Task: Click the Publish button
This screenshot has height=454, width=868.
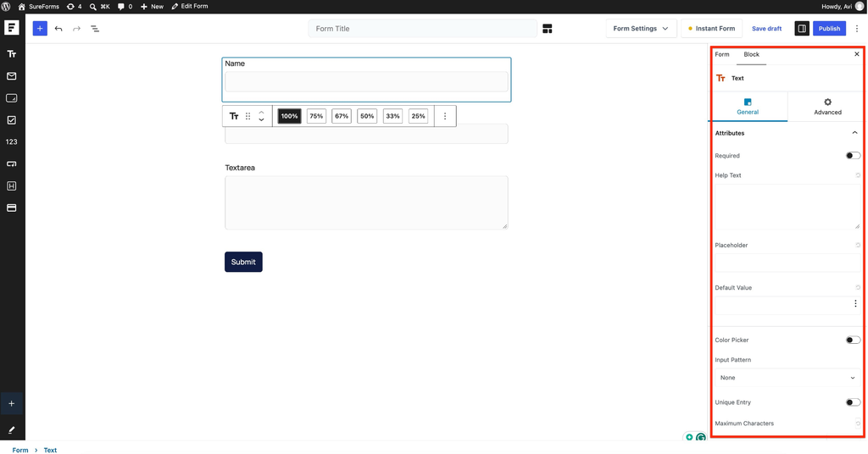Action: pos(829,29)
